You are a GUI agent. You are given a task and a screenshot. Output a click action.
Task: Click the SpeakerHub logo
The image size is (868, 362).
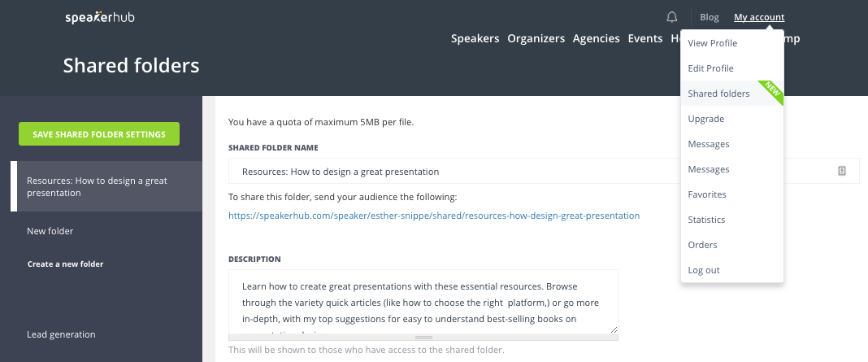(100, 17)
